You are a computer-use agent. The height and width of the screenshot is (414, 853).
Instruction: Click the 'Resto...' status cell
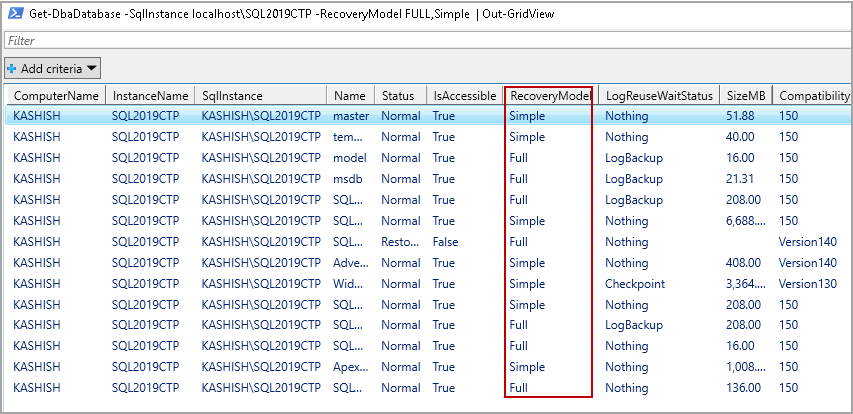click(400, 242)
